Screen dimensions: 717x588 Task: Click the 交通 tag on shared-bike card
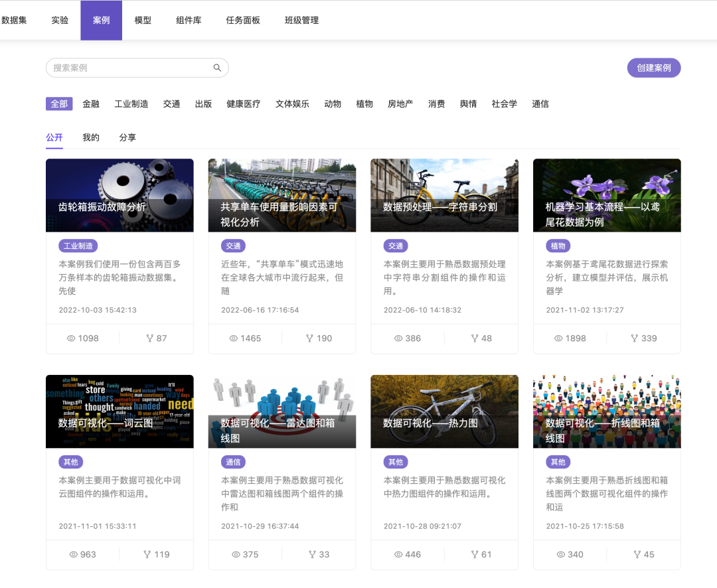click(233, 246)
